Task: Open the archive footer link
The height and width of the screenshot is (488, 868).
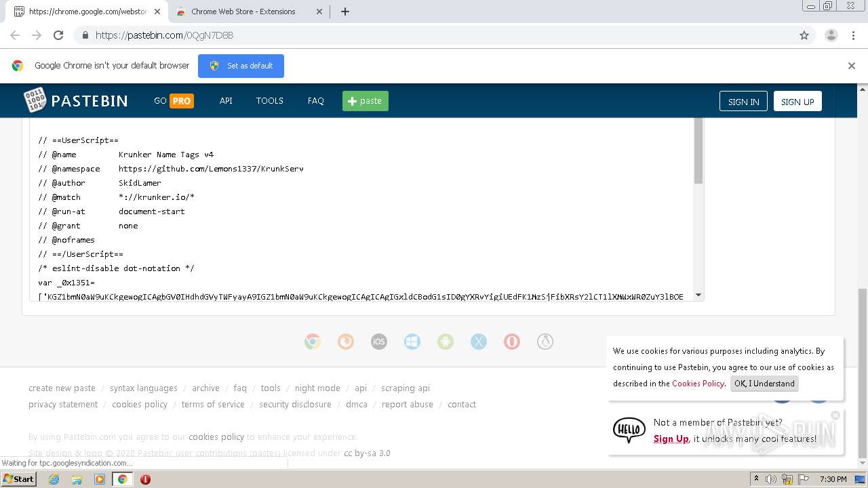Action: point(205,388)
